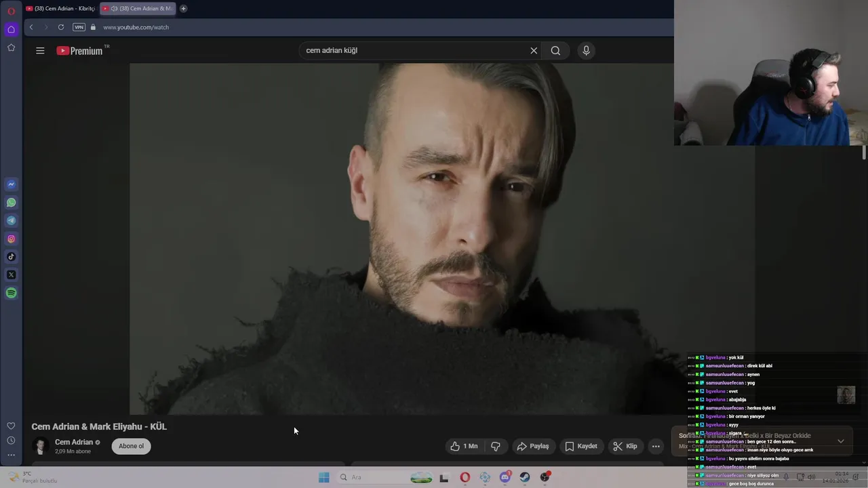Open history clock icon in sidebar
868x488 pixels.
tap(11, 441)
